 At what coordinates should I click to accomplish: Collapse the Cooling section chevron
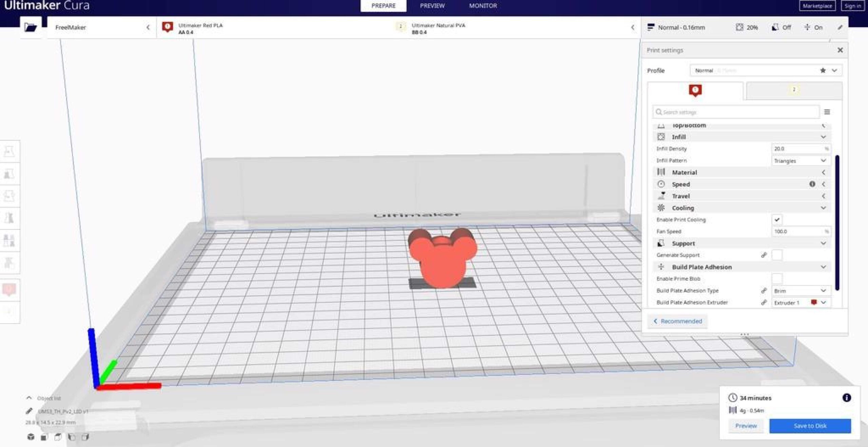[x=823, y=208]
